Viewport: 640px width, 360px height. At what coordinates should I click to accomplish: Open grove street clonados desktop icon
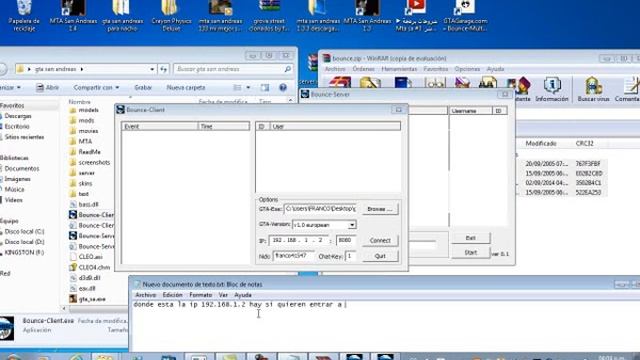click(x=269, y=16)
